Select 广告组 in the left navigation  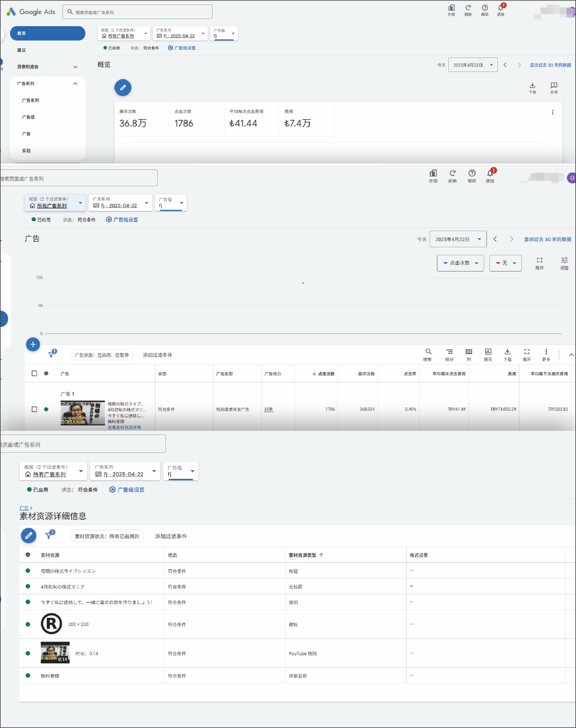pyautogui.click(x=28, y=117)
